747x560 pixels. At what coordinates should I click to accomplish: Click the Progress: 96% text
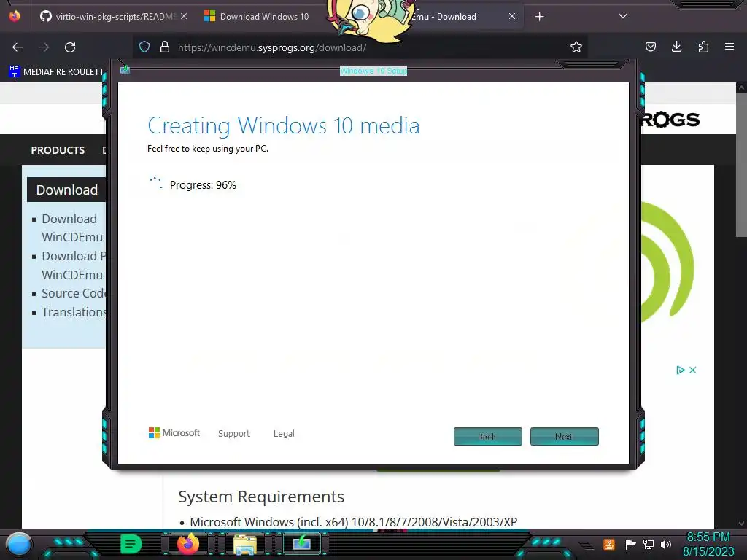click(x=203, y=185)
